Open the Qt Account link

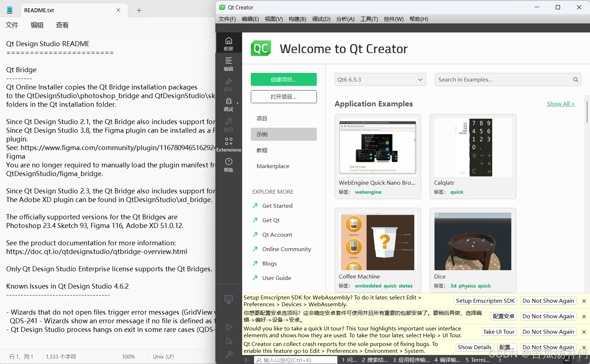pyautogui.click(x=272, y=234)
